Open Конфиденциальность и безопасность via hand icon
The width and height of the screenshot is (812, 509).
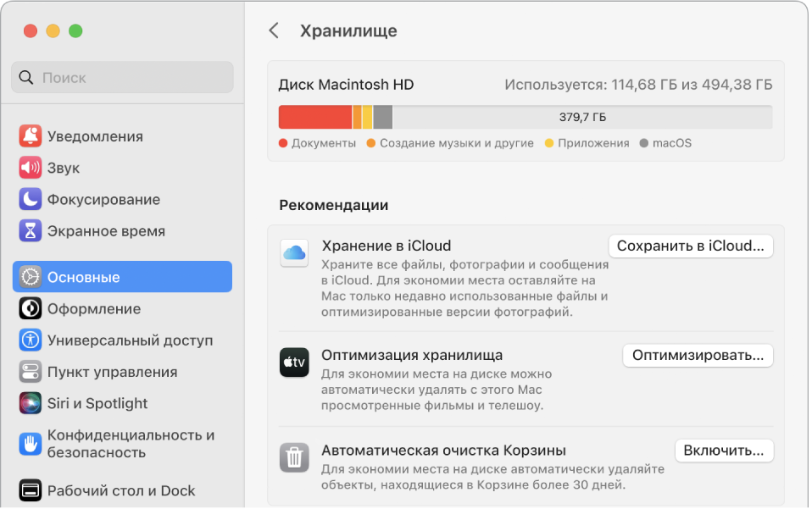tap(29, 442)
